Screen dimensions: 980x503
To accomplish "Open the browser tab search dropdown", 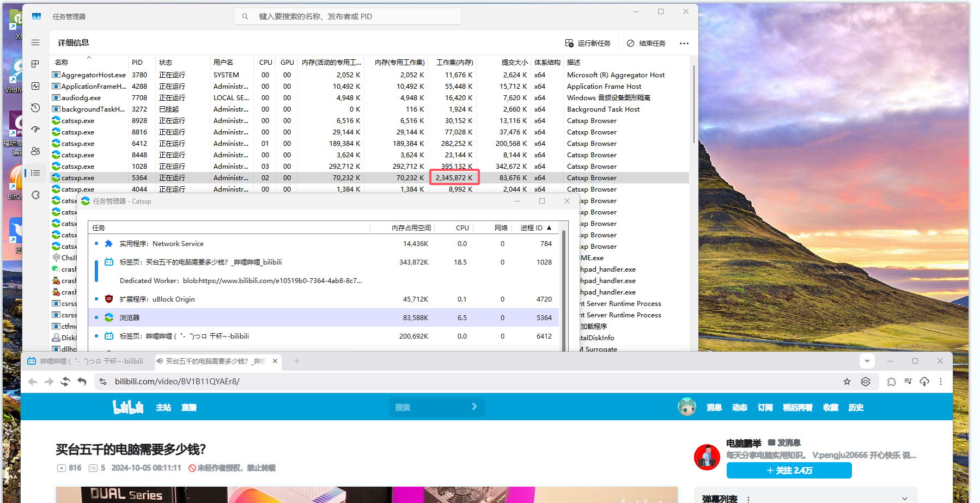I will [x=867, y=361].
